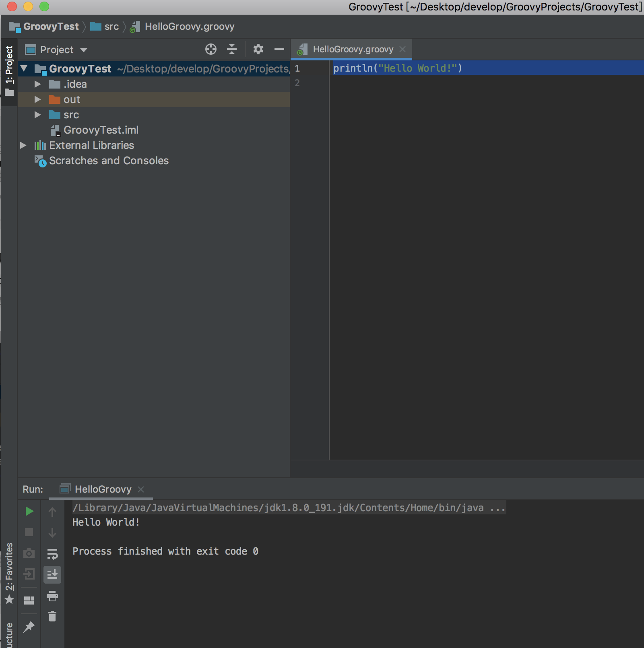Click the Collapse All icon in Project panel
Screen dimensions: 644x648
pyautogui.click(x=232, y=49)
